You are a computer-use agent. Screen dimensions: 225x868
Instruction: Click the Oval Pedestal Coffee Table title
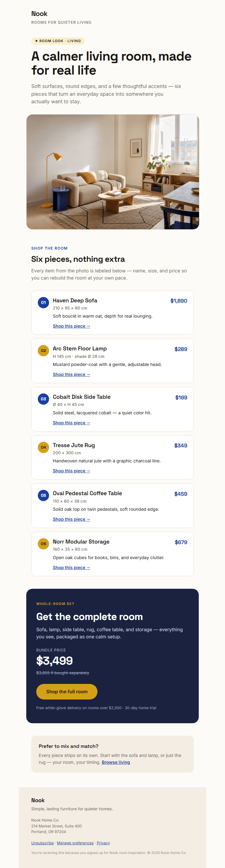[87, 493]
